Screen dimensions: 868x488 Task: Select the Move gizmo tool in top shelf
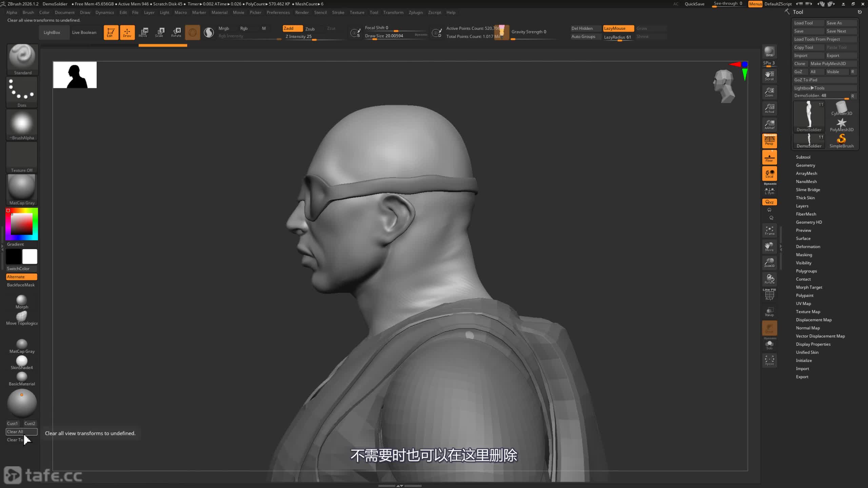(143, 33)
